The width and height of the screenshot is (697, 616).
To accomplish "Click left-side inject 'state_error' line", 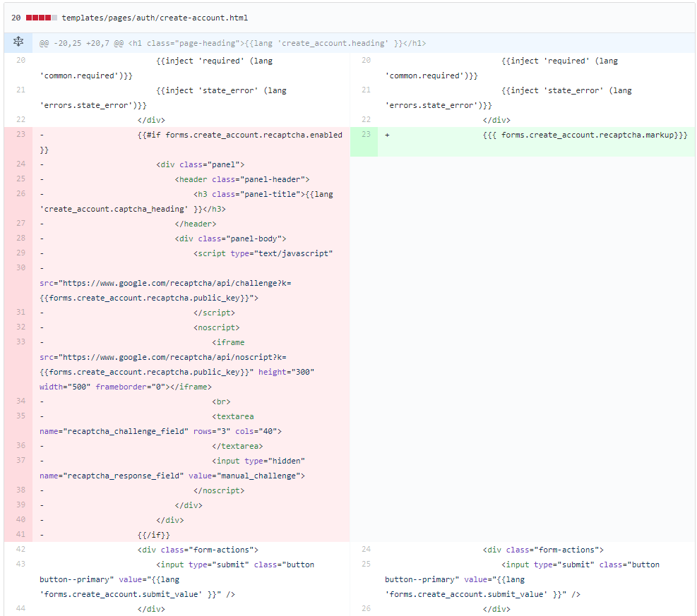I will click(x=221, y=90).
